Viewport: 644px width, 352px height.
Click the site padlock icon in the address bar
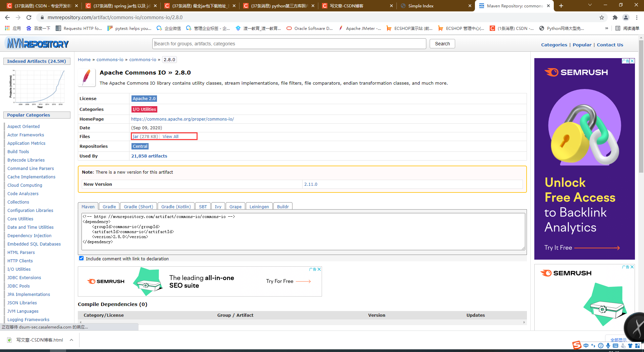[x=42, y=17]
